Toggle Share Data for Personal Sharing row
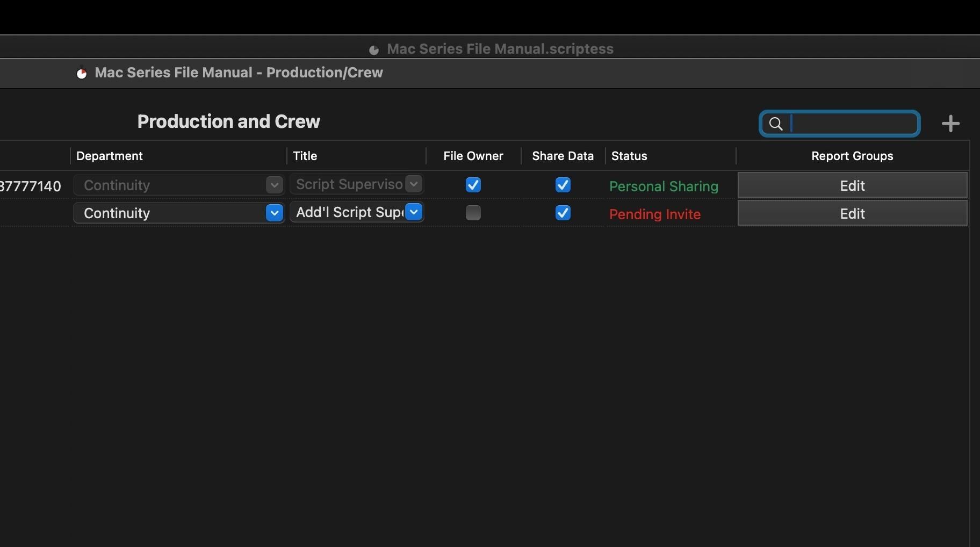 click(x=563, y=185)
